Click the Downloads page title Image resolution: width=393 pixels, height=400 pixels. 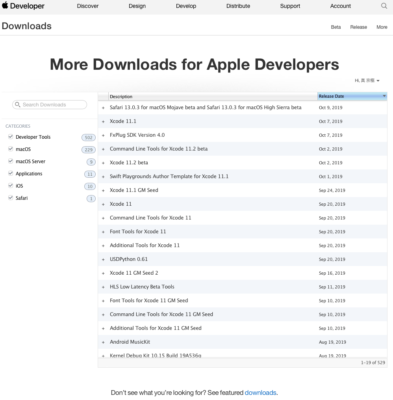(x=27, y=26)
